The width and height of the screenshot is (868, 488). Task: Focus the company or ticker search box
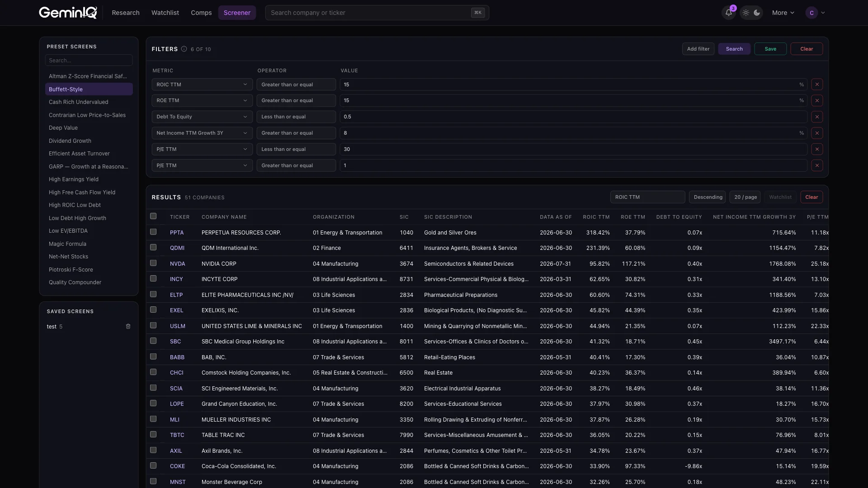377,13
